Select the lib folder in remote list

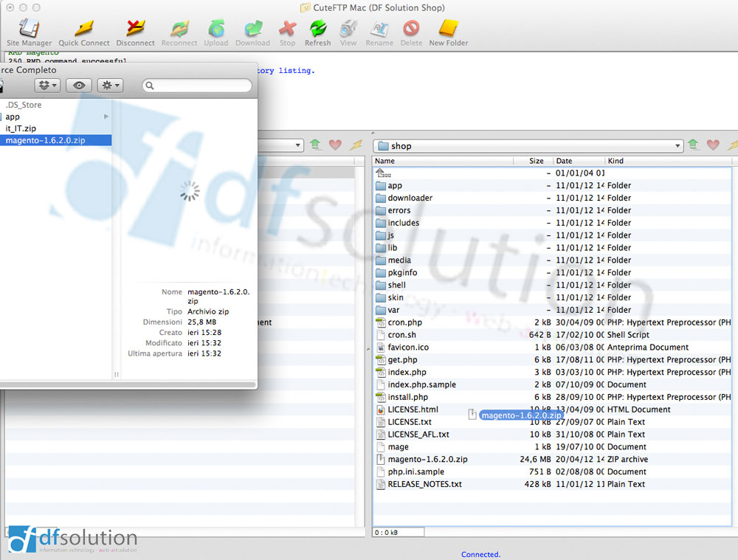tap(553, 247)
